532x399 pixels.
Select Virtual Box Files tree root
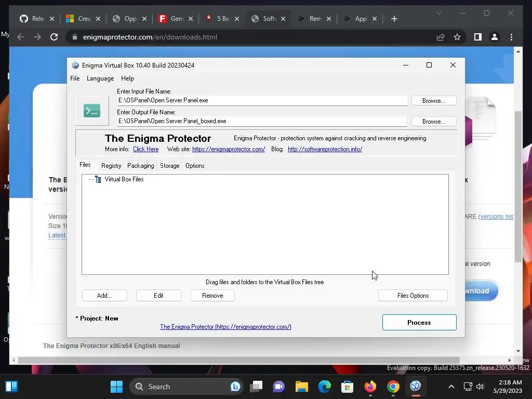pyautogui.click(x=124, y=179)
